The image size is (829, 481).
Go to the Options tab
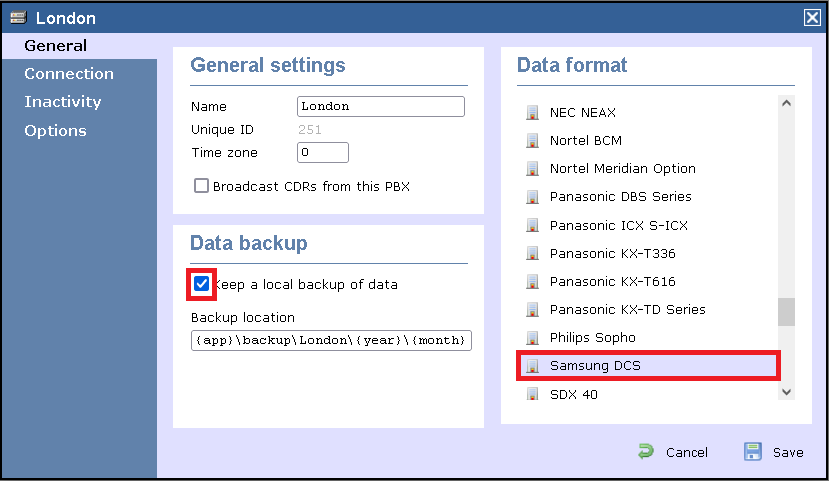pos(55,131)
